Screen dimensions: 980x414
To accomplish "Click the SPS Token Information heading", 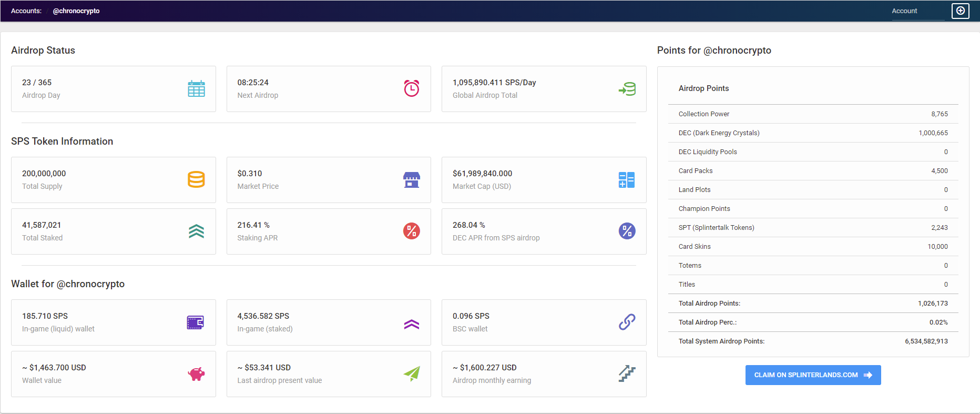I will pyautogui.click(x=62, y=142).
